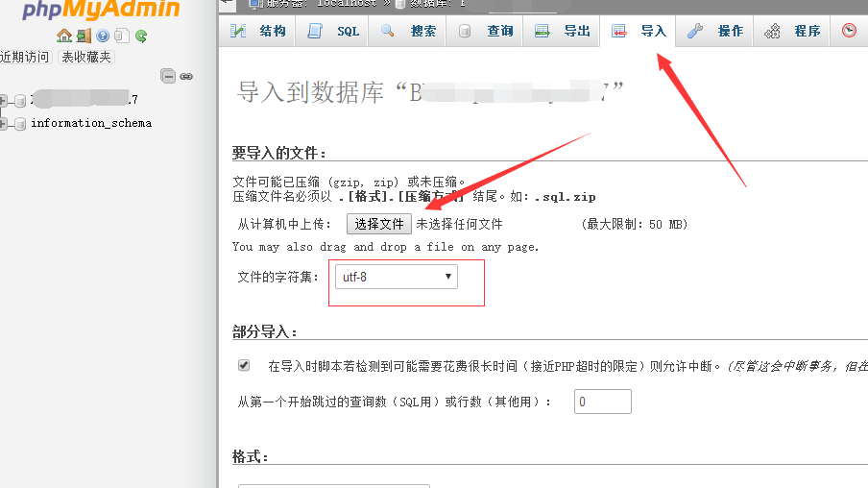Open the 表收藏夹 favorite tables button
The image size is (868, 488).
pos(86,57)
